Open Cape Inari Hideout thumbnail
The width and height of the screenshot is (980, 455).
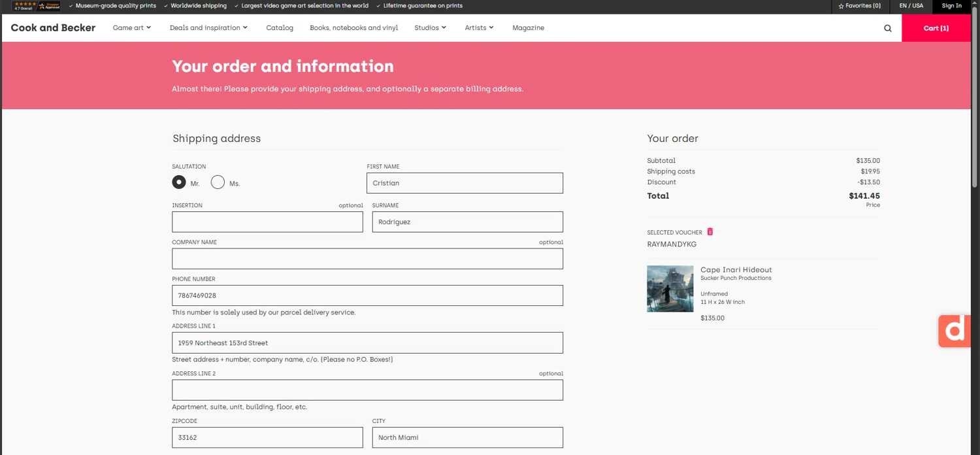pyautogui.click(x=670, y=288)
